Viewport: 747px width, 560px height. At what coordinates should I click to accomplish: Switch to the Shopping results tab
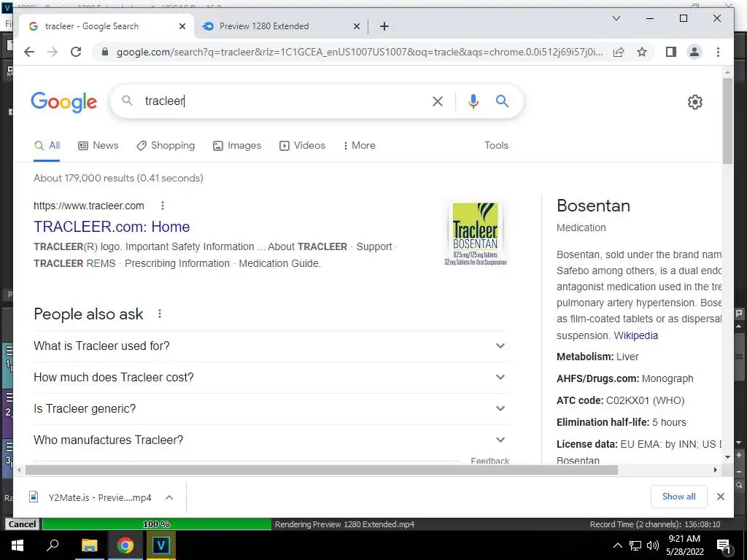166,146
